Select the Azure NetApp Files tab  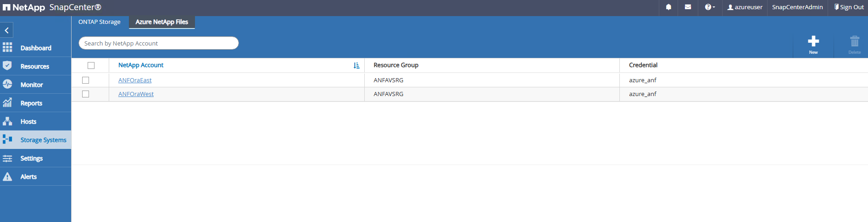[x=162, y=22]
